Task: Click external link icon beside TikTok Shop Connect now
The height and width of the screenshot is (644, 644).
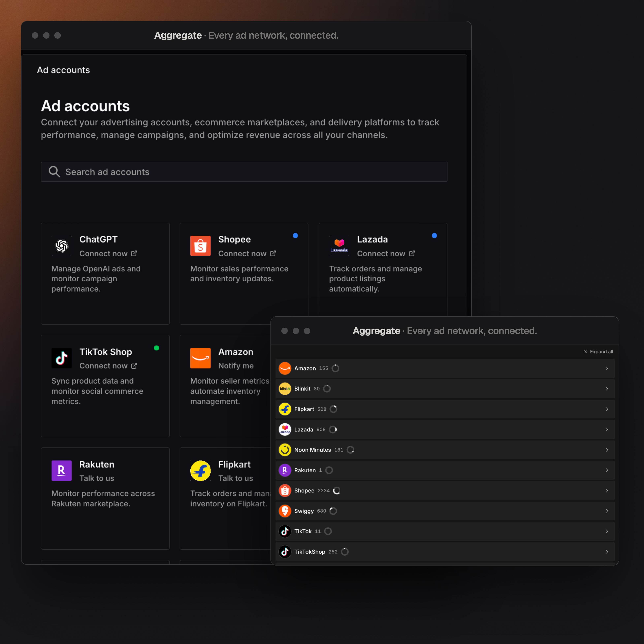Action: point(134,366)
